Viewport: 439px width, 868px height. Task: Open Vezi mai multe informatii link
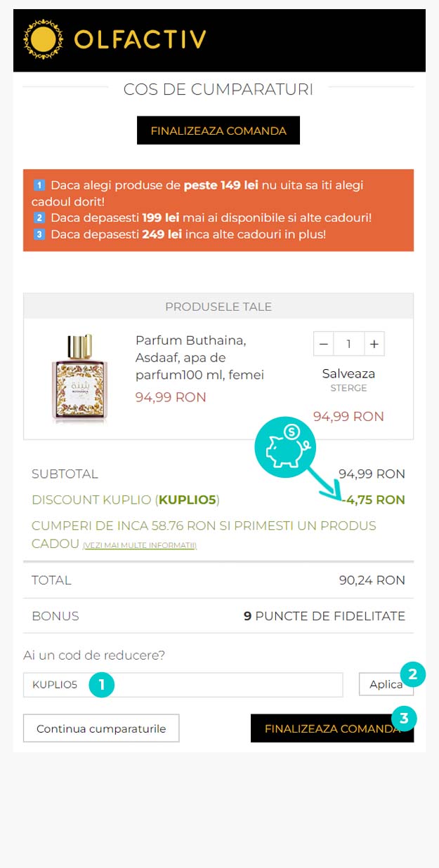click(x=140, y=545)
